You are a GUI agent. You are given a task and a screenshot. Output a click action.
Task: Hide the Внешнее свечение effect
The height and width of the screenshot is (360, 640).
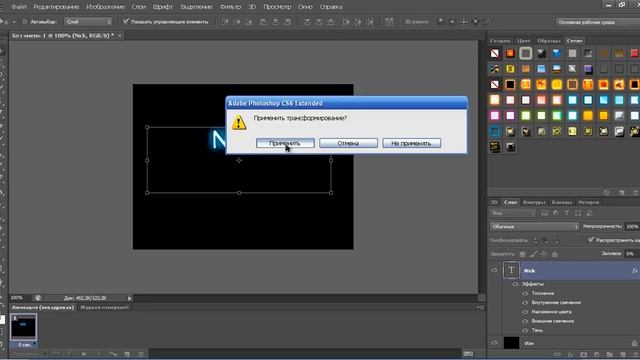[525, 321]
